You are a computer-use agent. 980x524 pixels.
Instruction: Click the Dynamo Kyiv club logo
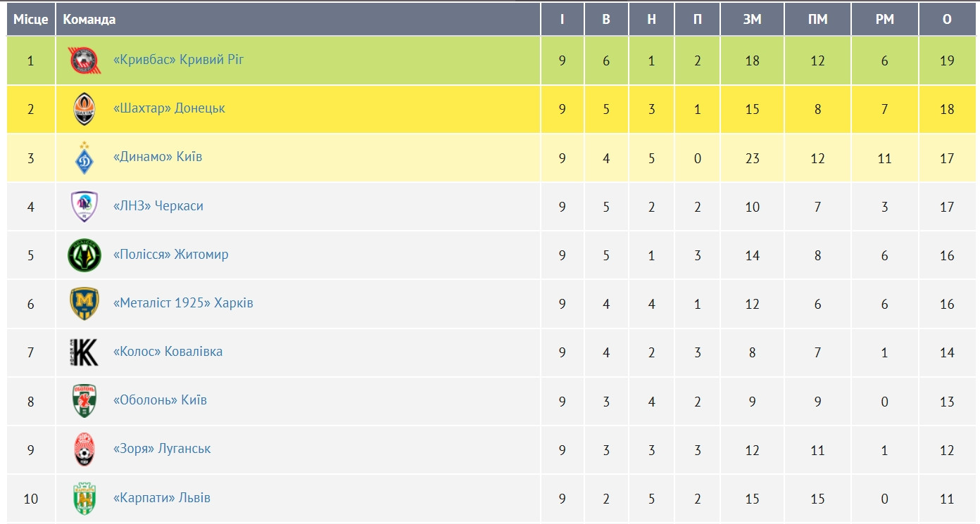pos(84,158)
